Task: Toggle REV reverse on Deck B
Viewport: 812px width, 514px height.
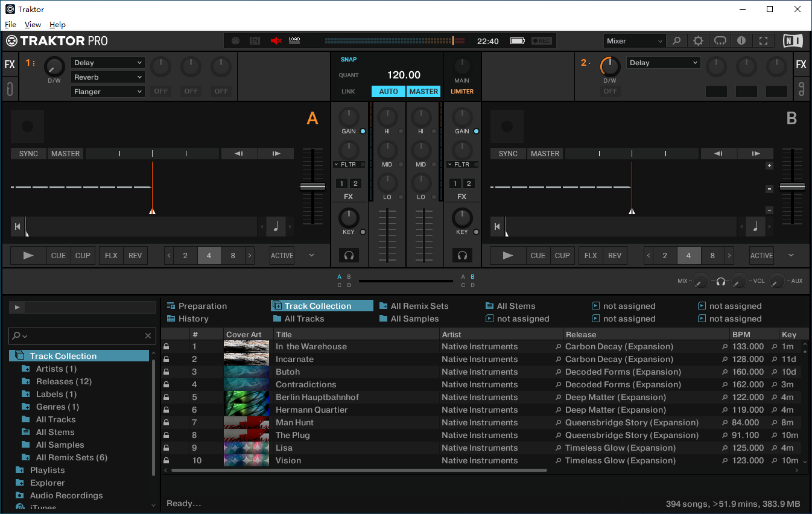Action: pos(615,256)
